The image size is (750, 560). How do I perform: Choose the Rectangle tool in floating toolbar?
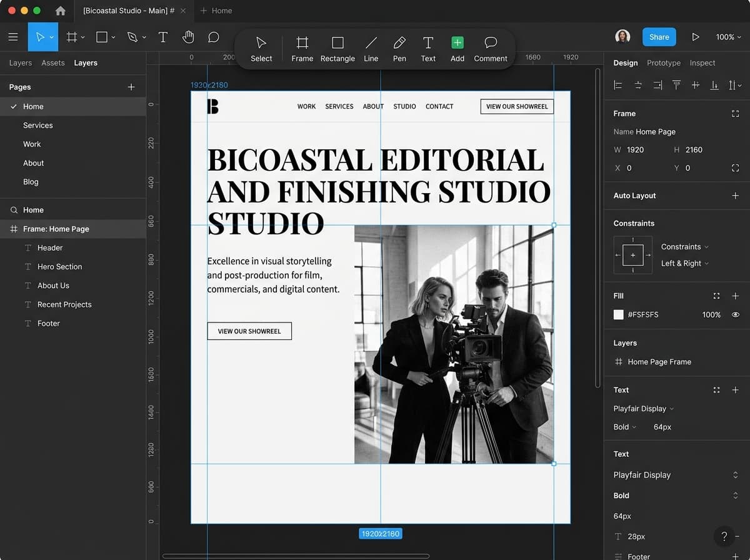tap(337, 49)
